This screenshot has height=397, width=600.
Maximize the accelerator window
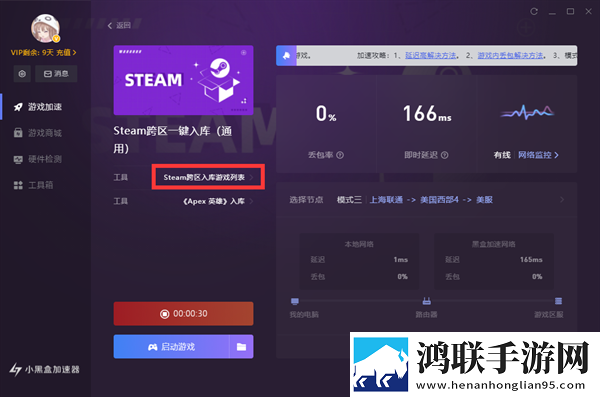tap(570, 11)
